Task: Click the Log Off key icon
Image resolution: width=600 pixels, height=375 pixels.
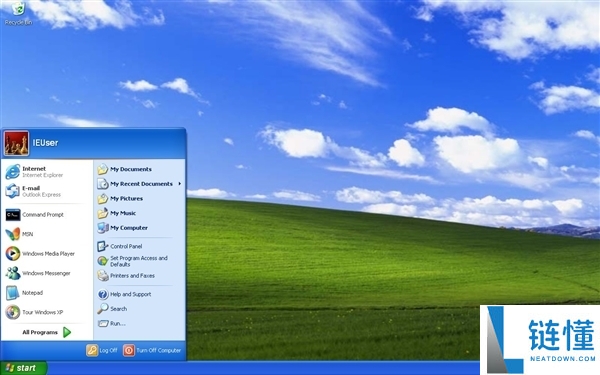Action: (92, 350)
